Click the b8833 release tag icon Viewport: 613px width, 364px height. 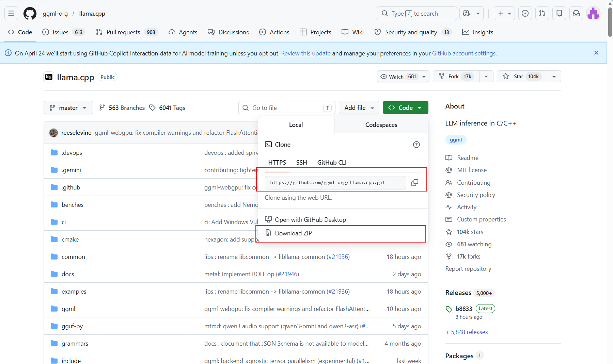(449, 309)
